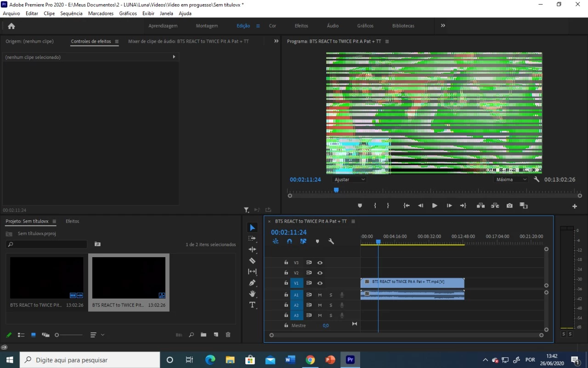
Task: Go to Out point
Action: [x=463, y=206]
